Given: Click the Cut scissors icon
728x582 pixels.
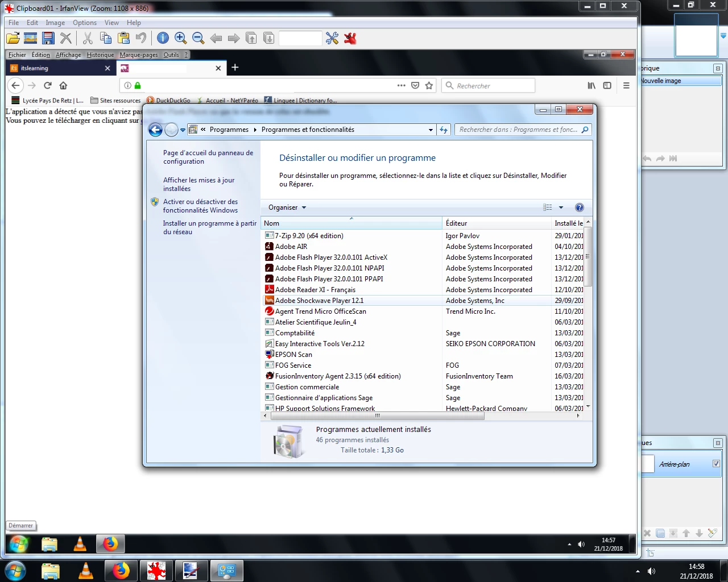Looking at the screenshot, I should [88, 38].
